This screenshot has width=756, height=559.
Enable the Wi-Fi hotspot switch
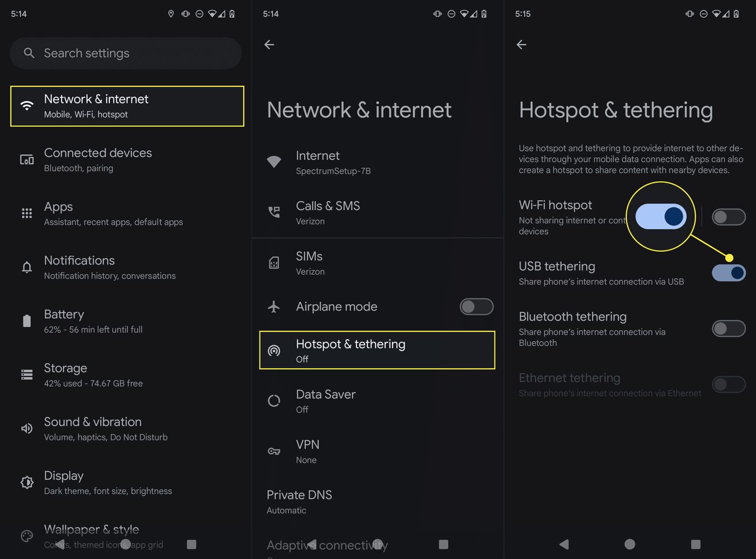click(x=729, y=217)
